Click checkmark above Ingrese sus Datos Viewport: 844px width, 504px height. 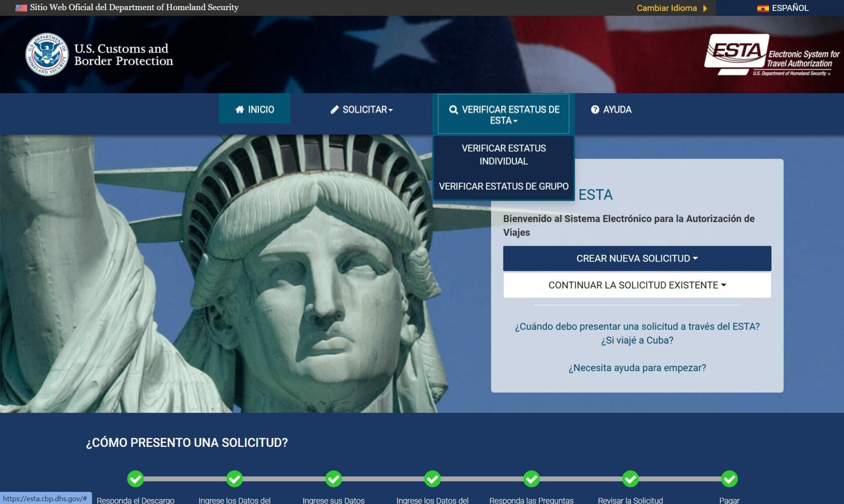(x=334, y=479)
